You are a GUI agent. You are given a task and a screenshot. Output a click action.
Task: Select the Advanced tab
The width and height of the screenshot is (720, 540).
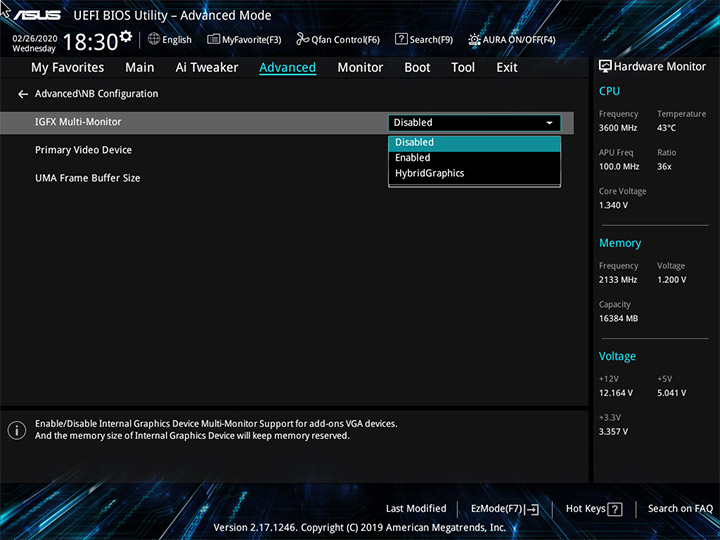point(287,68)
